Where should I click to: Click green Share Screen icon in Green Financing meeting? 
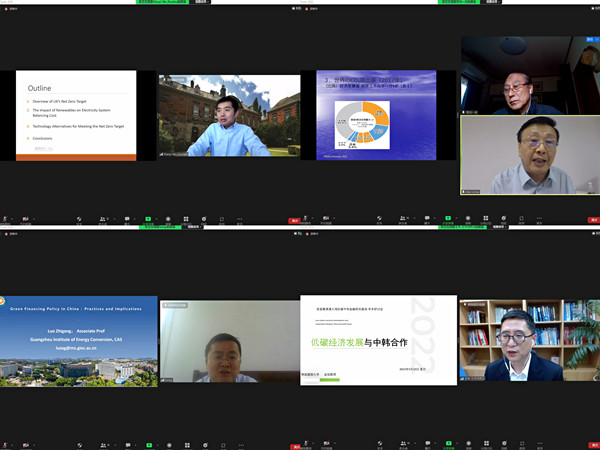click(x=148, y=442)
